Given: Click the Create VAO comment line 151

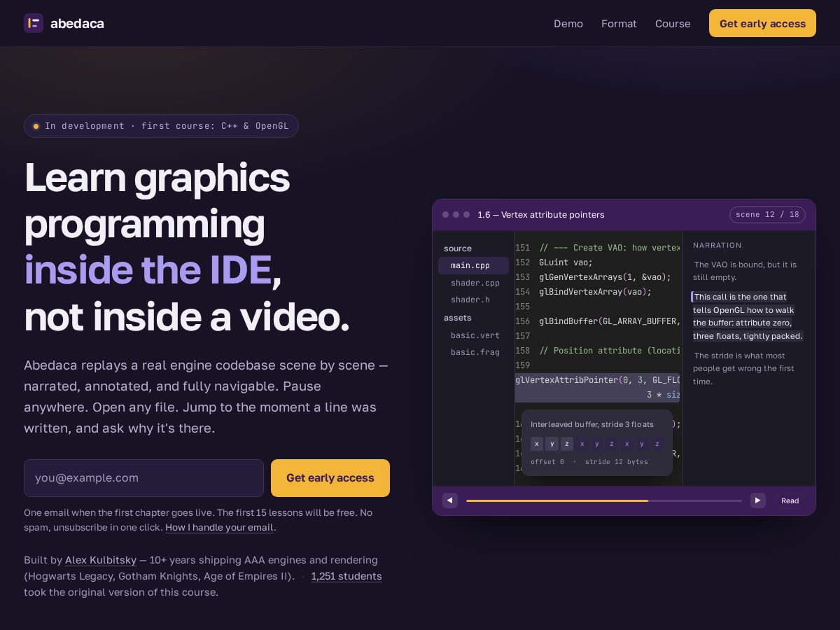Looking at the screenshot, I should (x=597, y=248).
